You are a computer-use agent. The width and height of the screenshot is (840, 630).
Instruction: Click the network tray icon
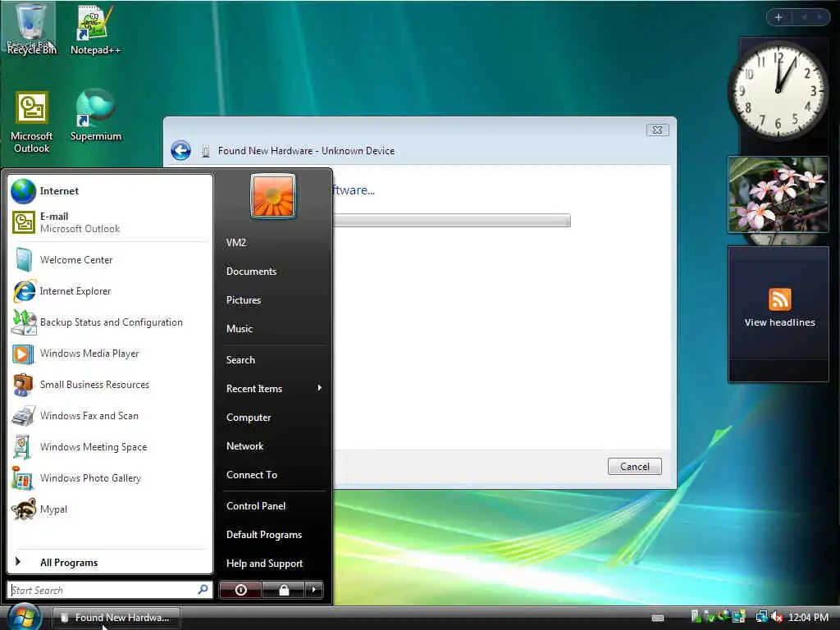[762, 618]
